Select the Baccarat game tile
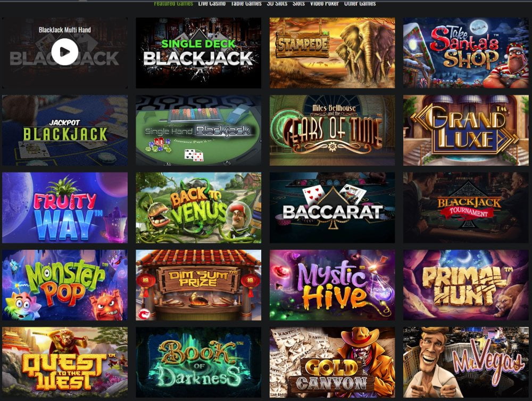The image size is (532, 401). pos(332,208)
